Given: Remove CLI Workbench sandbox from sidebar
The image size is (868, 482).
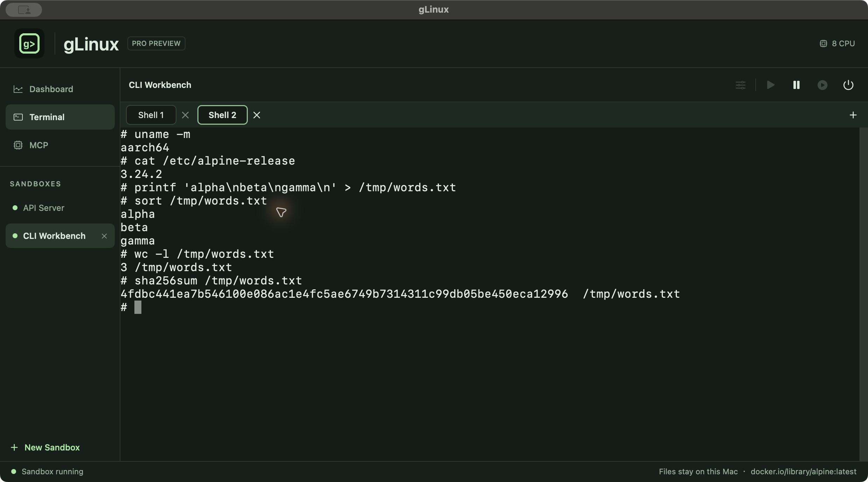Looking at the screenshot, I should [x=104, y=236].
